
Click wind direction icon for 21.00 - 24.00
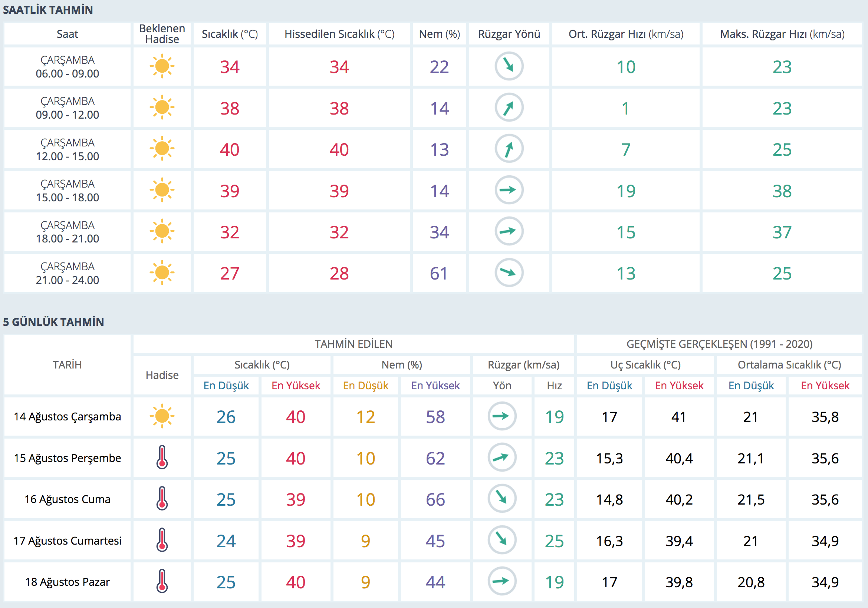(509, 272)
